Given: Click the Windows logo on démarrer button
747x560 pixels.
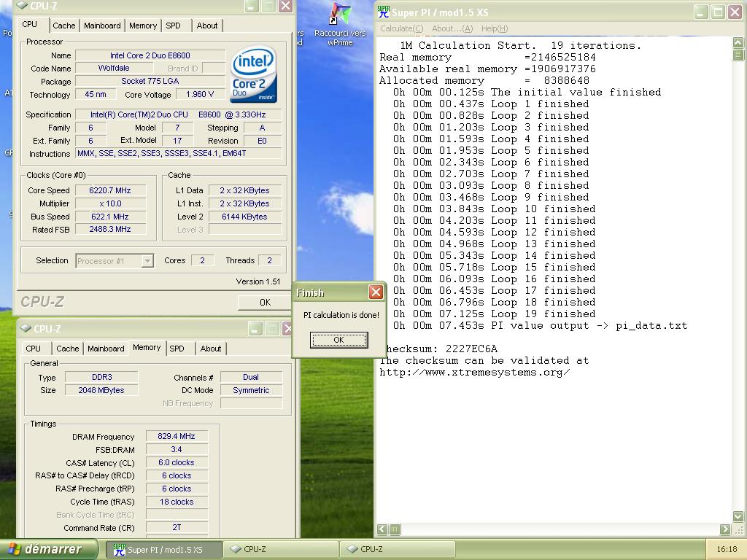Looking at the screenshot, I should click(15, 549).
